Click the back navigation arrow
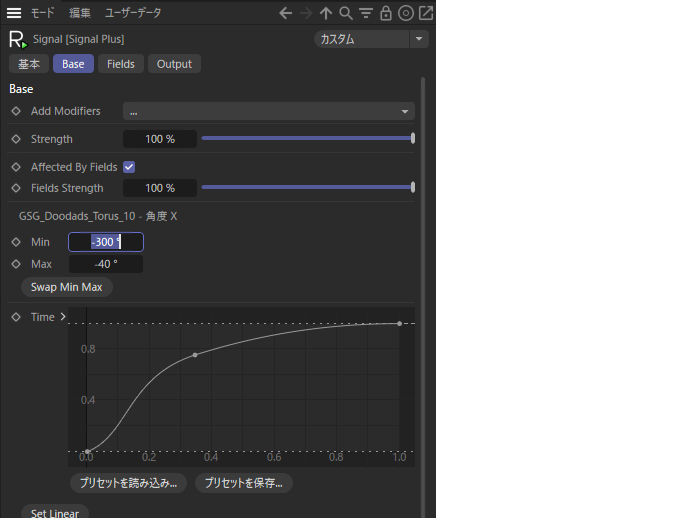700x518 pixels. [x=286, y=13]
